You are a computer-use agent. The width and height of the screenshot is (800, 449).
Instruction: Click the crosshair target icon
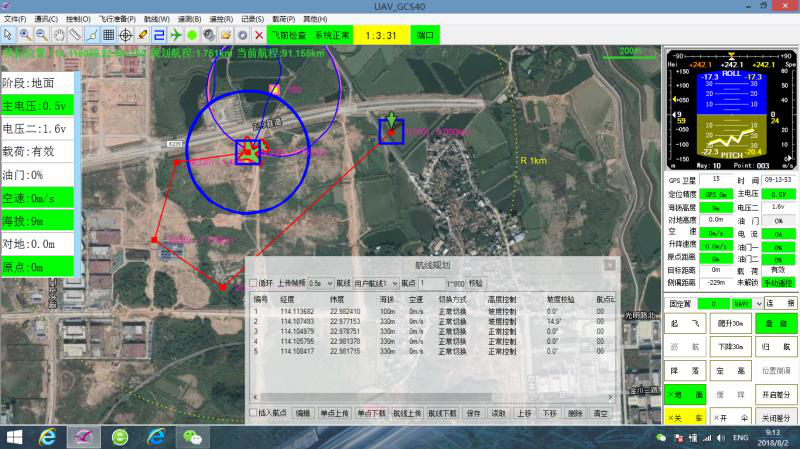pos(125,34)
